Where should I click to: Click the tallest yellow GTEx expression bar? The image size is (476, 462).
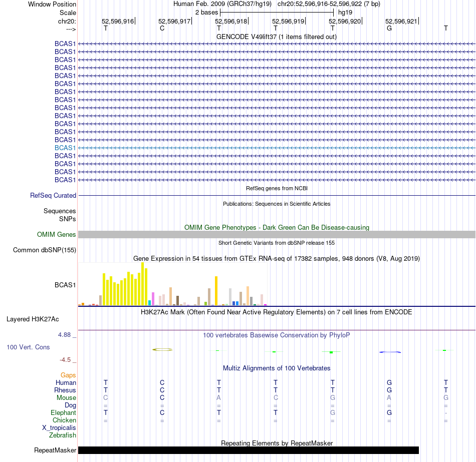click(143, 284)
